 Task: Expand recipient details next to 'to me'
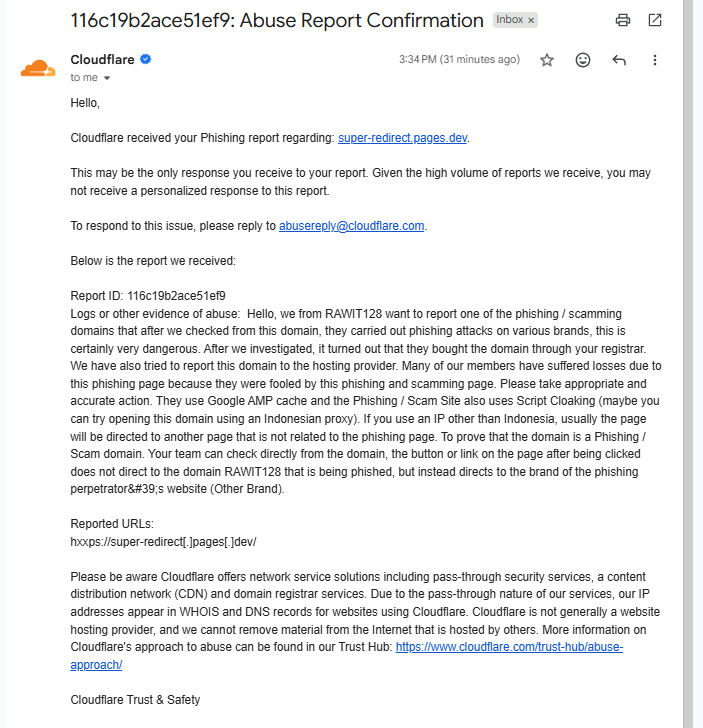pyautogui.click(x=107, y=78)
